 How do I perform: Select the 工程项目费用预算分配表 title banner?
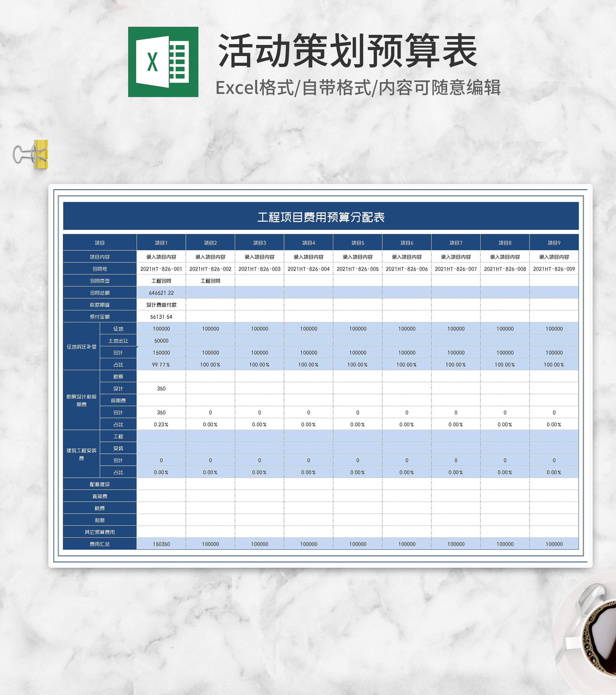tap(321, 217)
